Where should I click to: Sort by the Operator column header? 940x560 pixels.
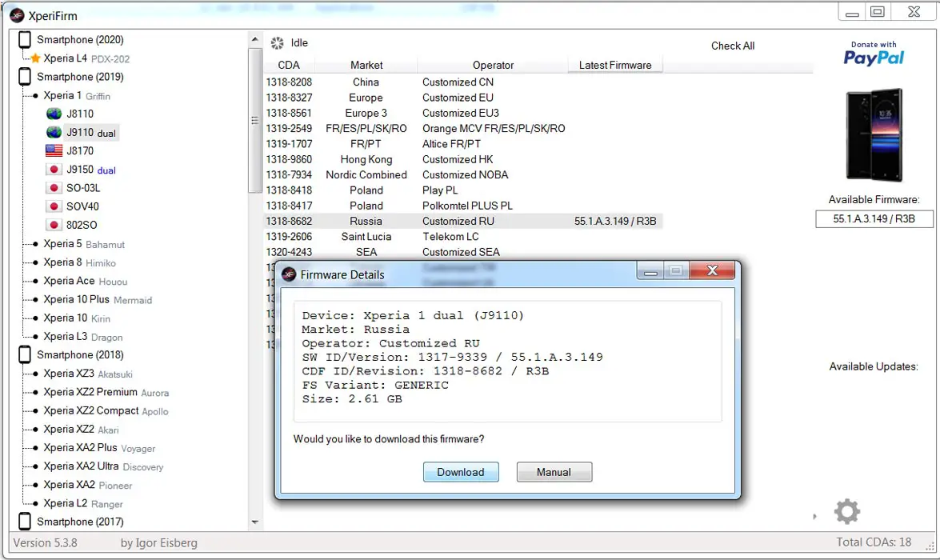pos(493,65)
